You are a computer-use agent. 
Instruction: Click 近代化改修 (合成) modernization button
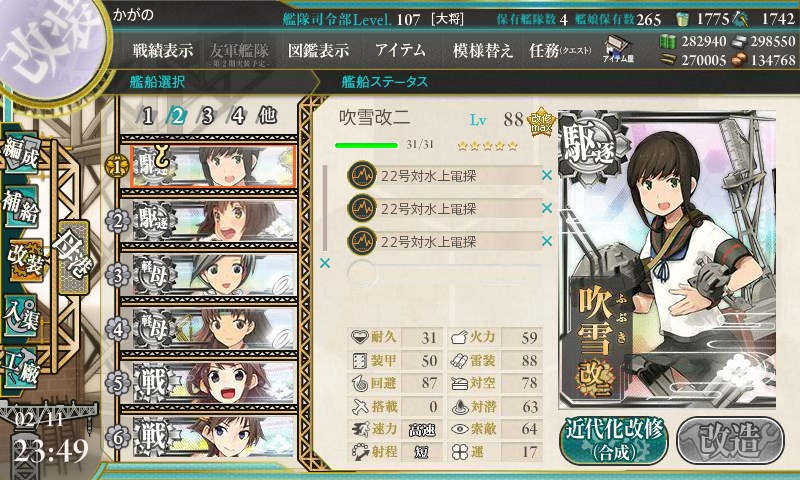point(614,440)
